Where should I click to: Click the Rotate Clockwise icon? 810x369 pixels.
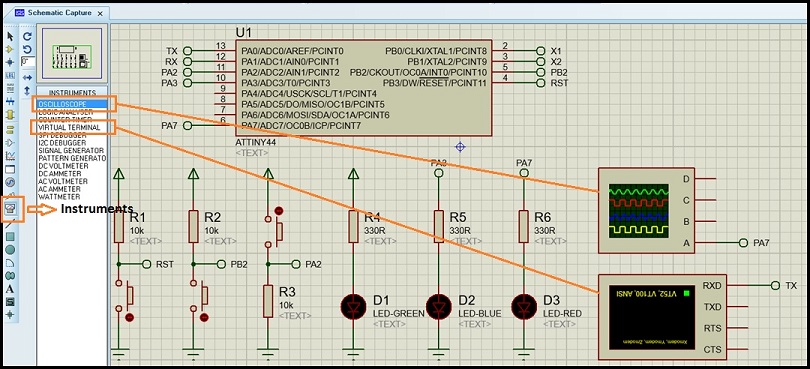coord(27,37)
